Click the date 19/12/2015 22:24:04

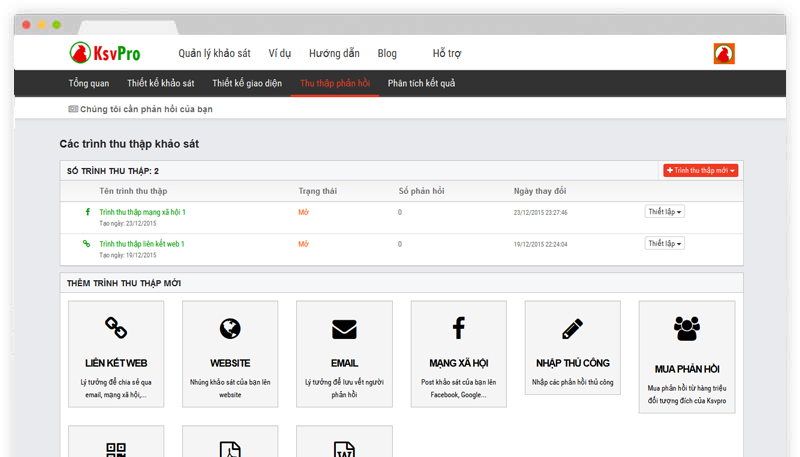pyautogui.click(x=540, y=244)
